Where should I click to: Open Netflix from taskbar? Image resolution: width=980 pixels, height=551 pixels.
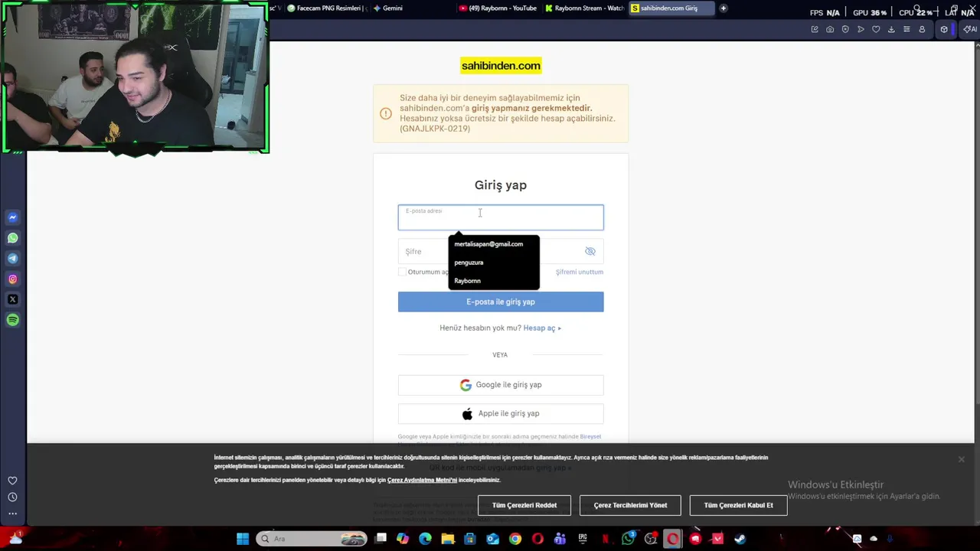605,539
